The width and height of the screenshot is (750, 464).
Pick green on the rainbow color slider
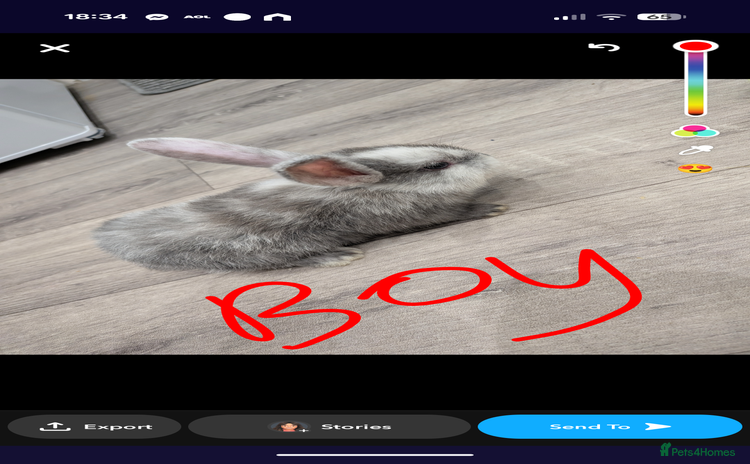pos(694,91)
